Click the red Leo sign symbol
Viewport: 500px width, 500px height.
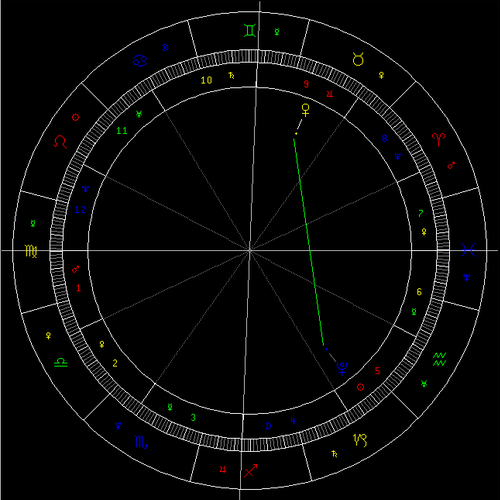60,142
